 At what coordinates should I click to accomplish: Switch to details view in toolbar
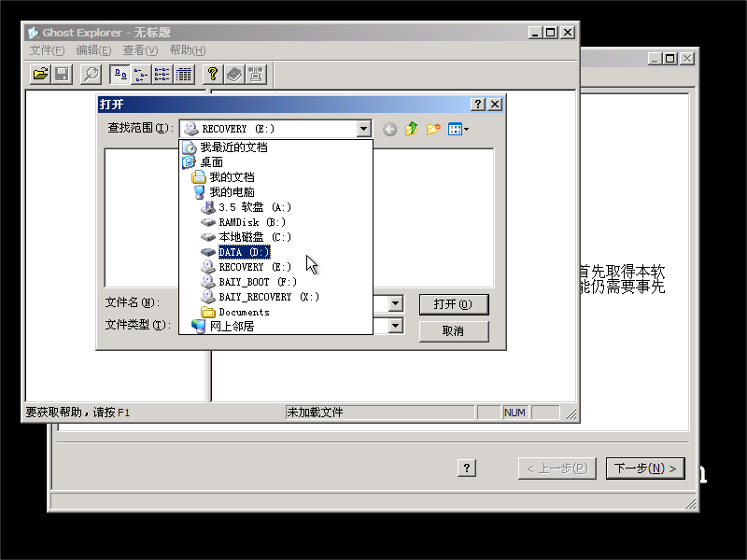(184, 75)
